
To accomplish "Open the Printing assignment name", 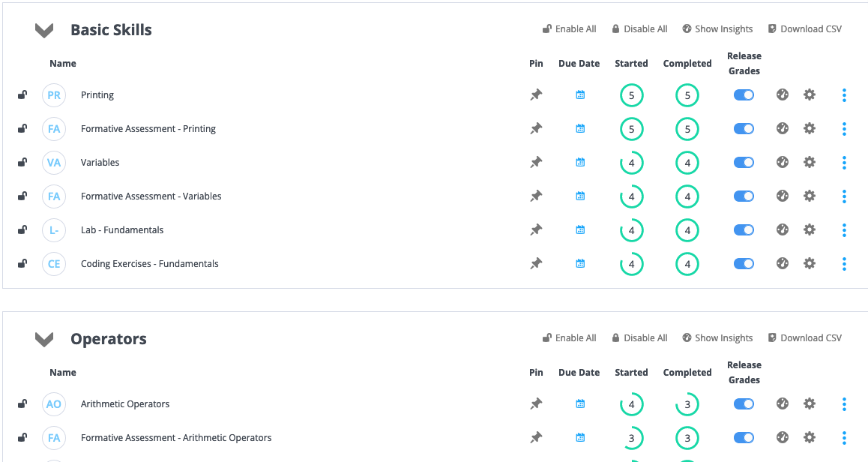I will click(97, 95).
